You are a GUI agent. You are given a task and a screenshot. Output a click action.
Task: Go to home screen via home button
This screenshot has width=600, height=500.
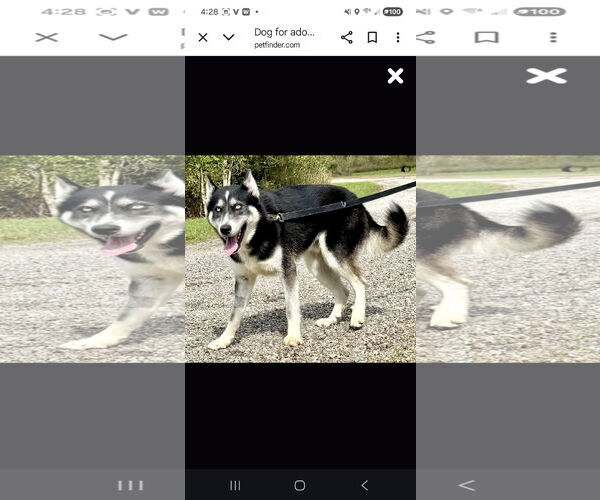(x=300, y=485)
